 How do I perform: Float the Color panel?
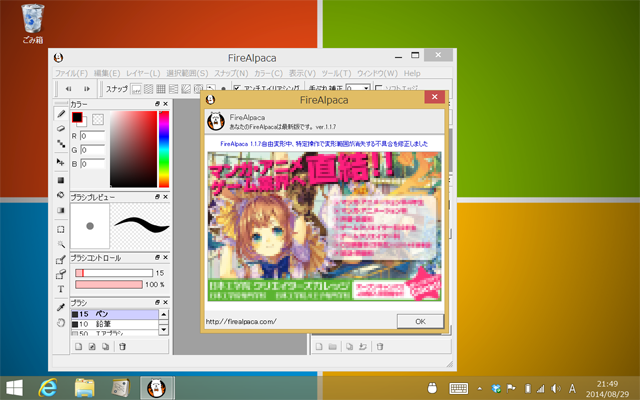(x=157, y=104)
